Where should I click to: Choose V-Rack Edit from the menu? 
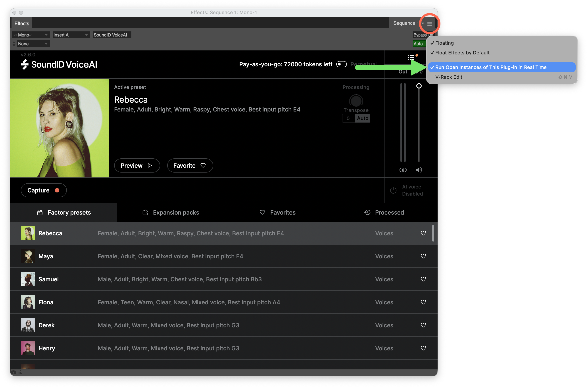click(502, 77)
